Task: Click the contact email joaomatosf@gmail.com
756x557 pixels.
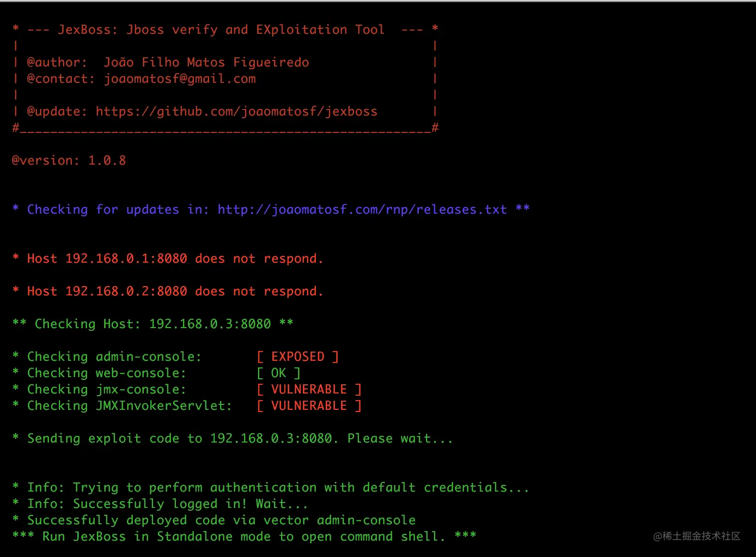Action: pyautogui.click(x=180, y=79)
